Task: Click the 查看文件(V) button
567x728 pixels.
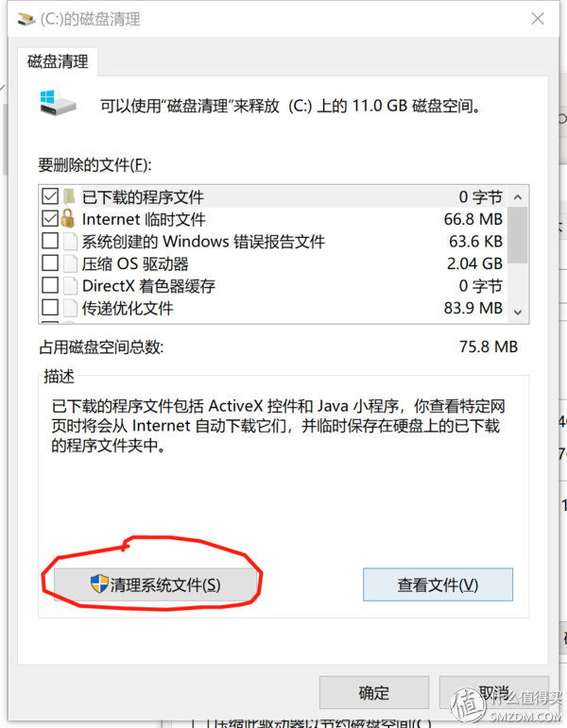Action: pyautogui.click(x=438, y=584)
